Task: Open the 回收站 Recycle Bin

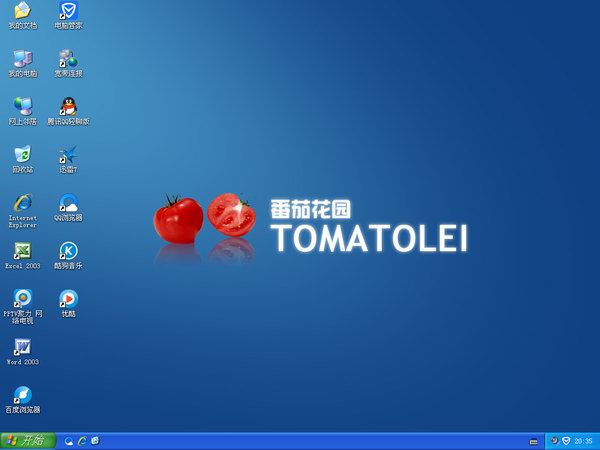Action: click(22, 154)
